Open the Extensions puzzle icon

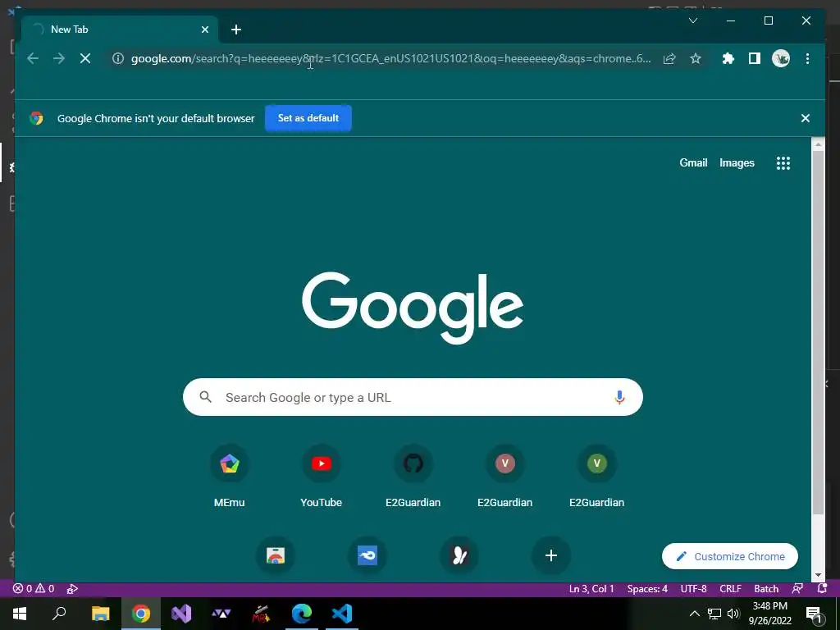click(x=728, y=58)
